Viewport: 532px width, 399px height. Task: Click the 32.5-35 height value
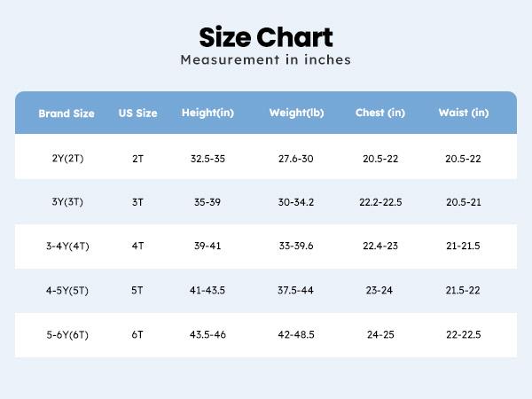pos(207,158)
